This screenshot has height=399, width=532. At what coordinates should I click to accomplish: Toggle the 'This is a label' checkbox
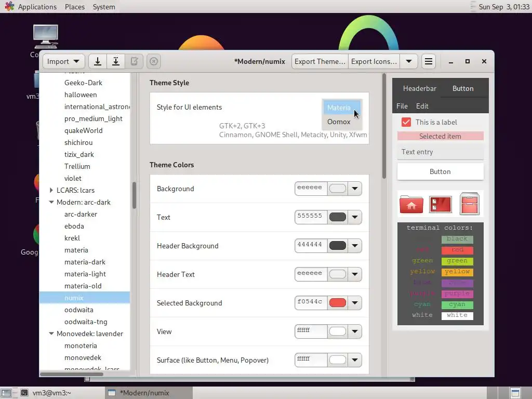406,122
